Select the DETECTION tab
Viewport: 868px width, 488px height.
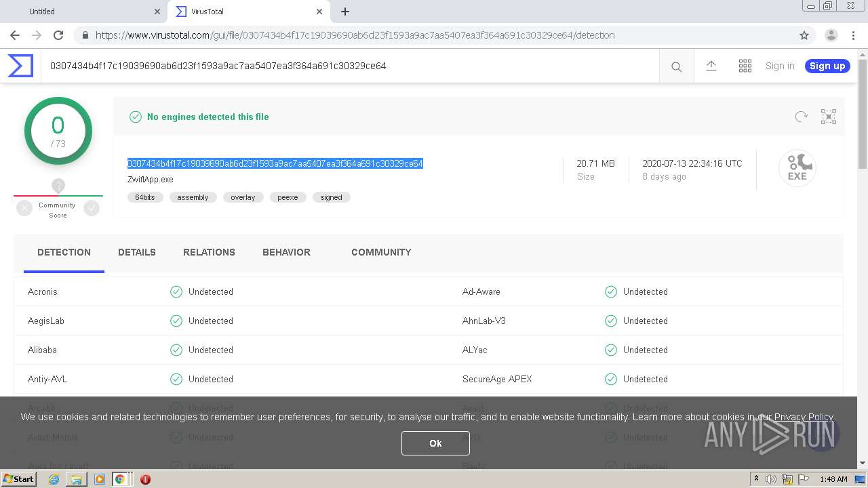pyautogui.click(x=64, y=252)
